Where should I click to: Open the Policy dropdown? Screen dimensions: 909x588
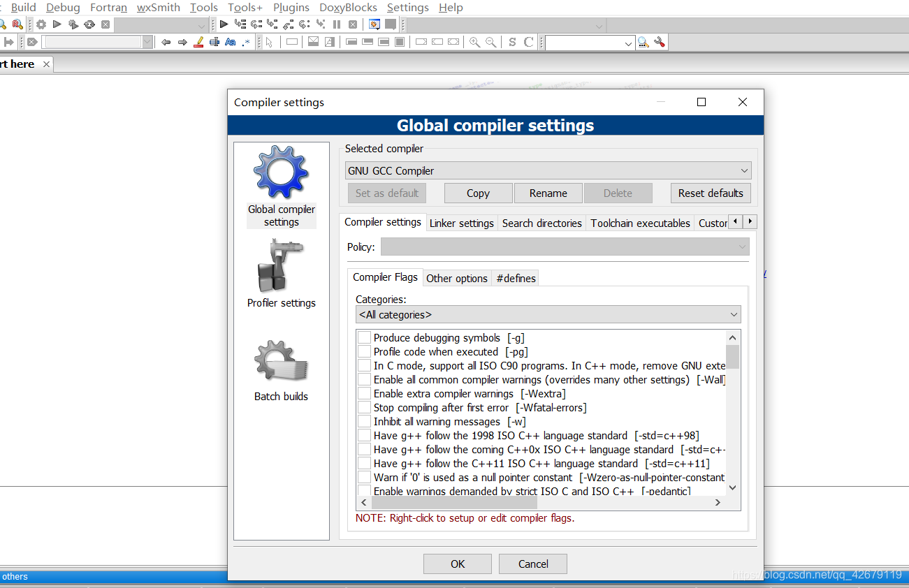(x=565, y=247)
